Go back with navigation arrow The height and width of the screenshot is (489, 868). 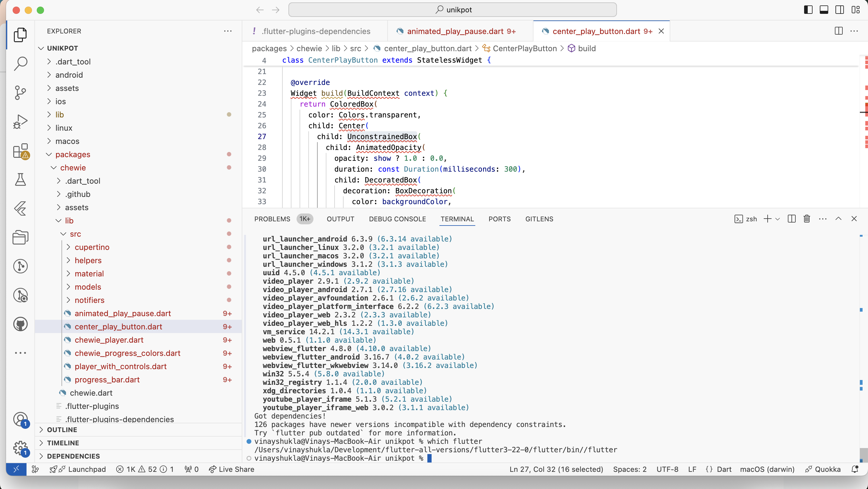tap(260, 10)
